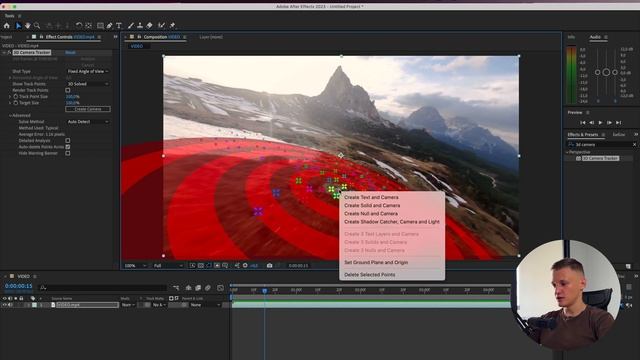This screenshot has width=640, height=360.
Task: Adjust the center audio level slider knob
Action: [x=606, y=72]
